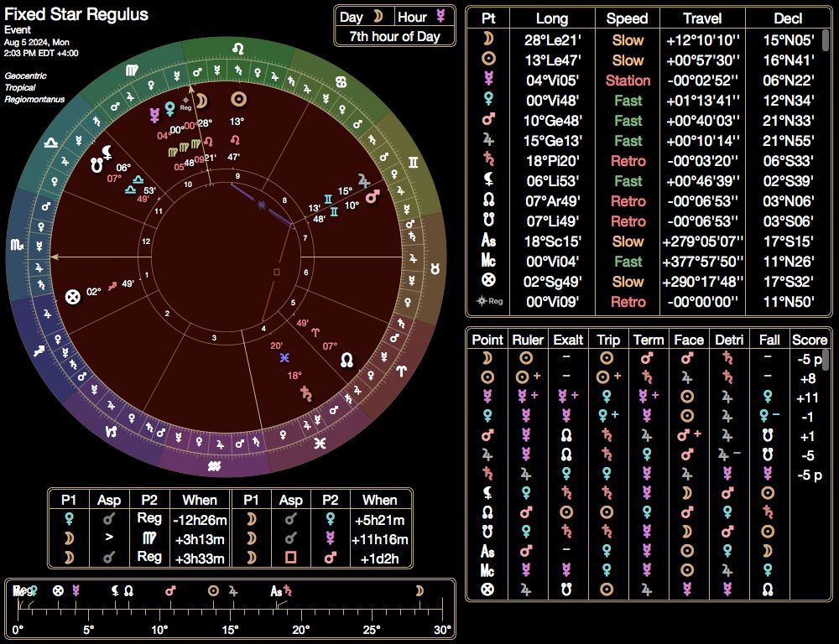Click the Aquarius sign on the outer zodiac ring
This screenshot has height=644, width=839.
pyautogui.click(x=214, y=466)
